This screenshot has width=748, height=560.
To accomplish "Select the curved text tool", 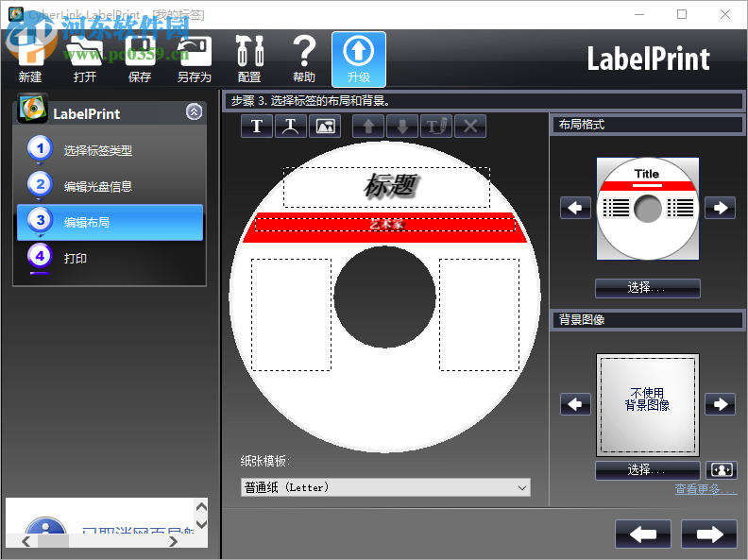I will tap(291, 126).
